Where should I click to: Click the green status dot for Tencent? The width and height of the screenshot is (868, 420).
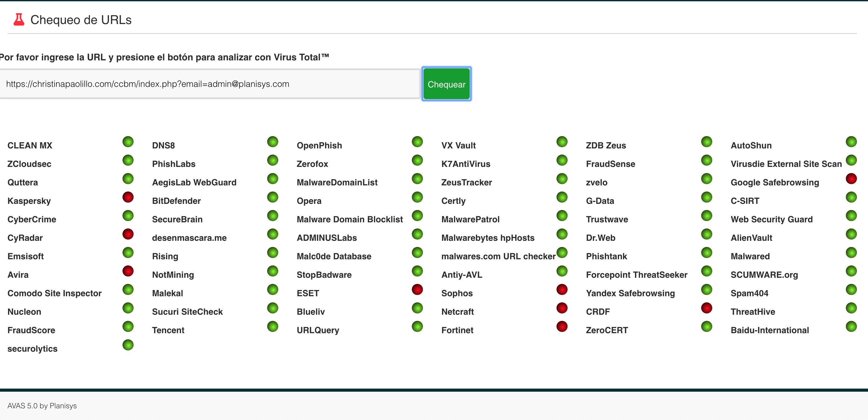[273, 326]
